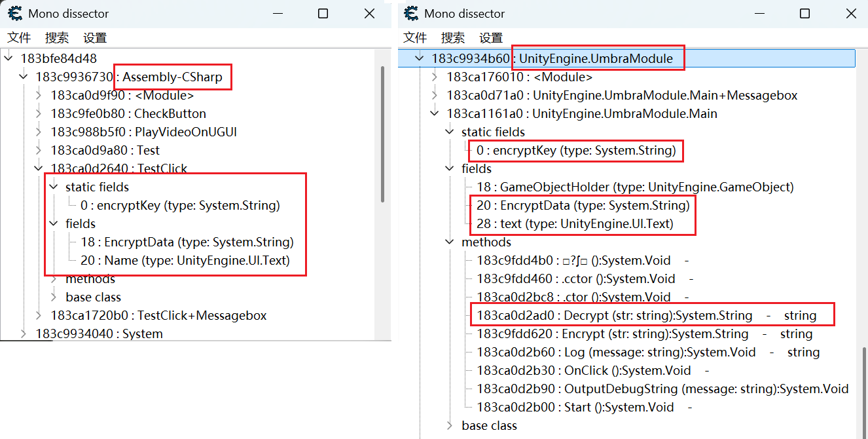Click Cheat Engine icon in left window title
This screenshot has width=868, height=439.
(x=16, y=14)
